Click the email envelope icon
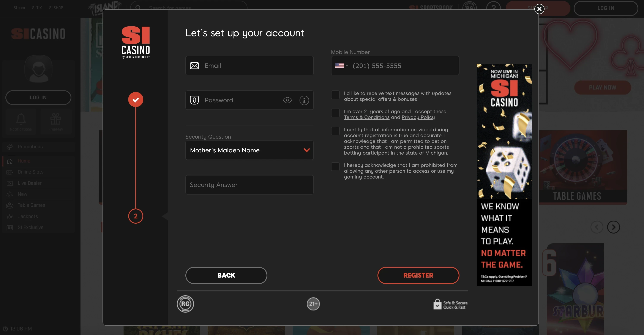The width and height of the screenshot is (644, 335). pos(194,65)
